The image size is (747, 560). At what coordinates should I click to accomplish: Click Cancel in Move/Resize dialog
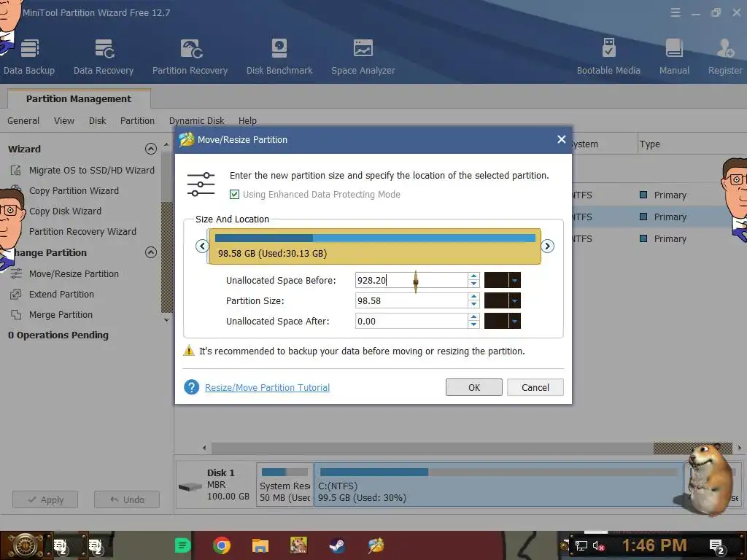click(535, 387)
